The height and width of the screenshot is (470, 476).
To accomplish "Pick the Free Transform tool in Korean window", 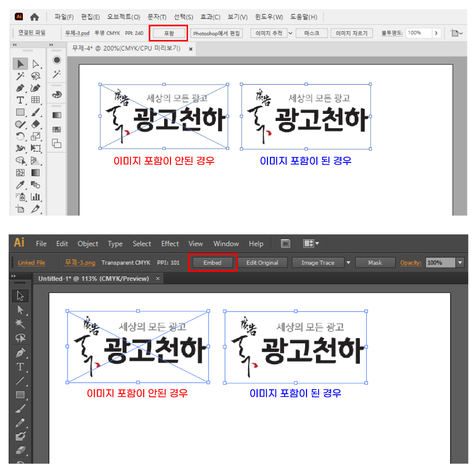I will (x=36, y=149).
